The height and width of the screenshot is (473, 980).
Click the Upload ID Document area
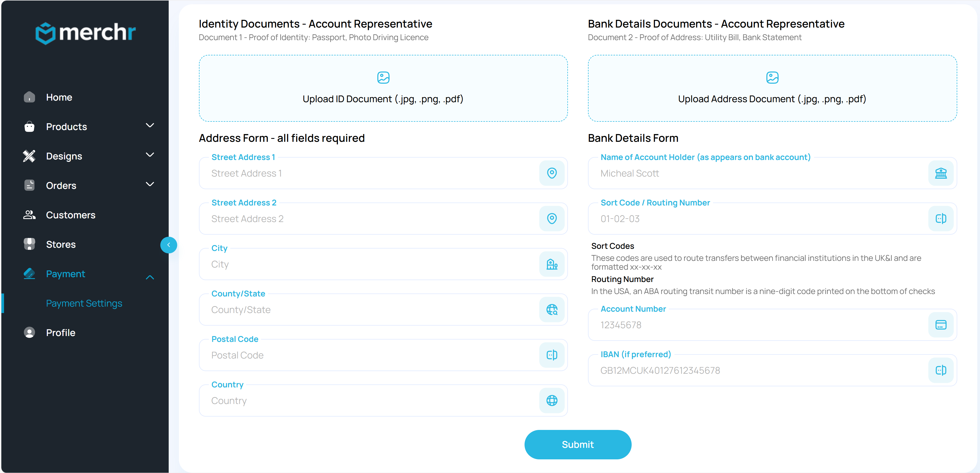click(383, 88)
